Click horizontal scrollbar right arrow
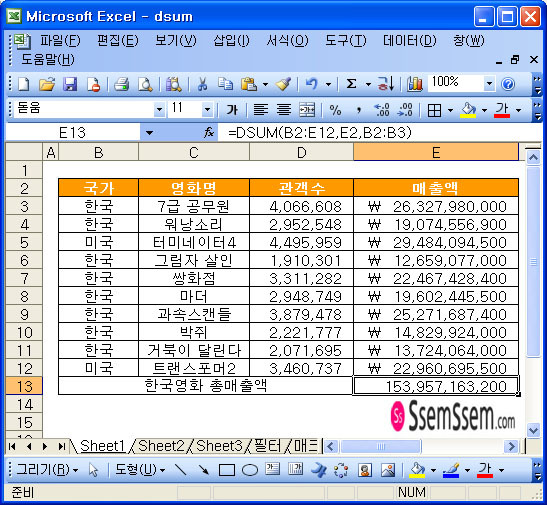 [511, 446]
